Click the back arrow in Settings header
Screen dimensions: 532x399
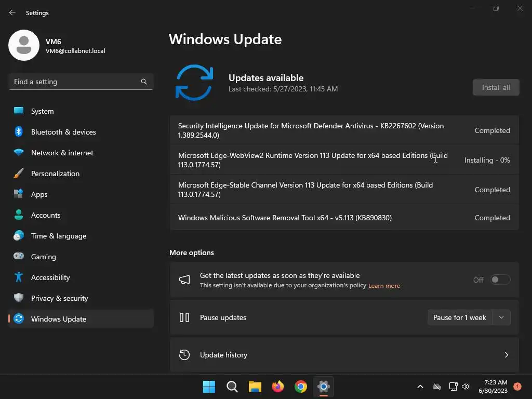pyautogui.click(x=12, y=12)
